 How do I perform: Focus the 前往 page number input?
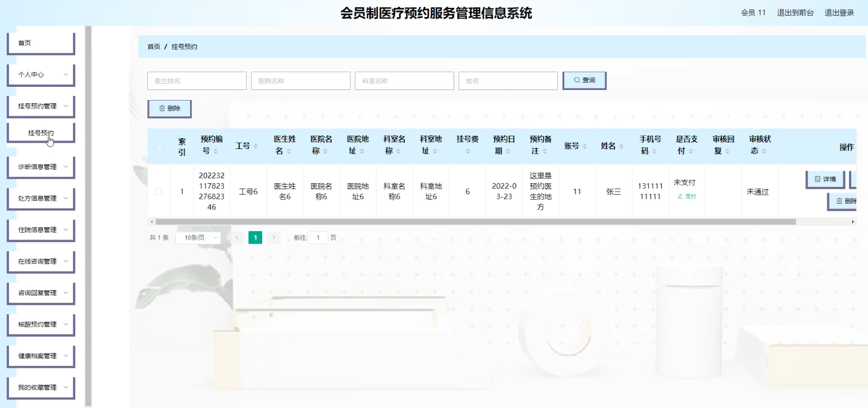click(318, 238)
